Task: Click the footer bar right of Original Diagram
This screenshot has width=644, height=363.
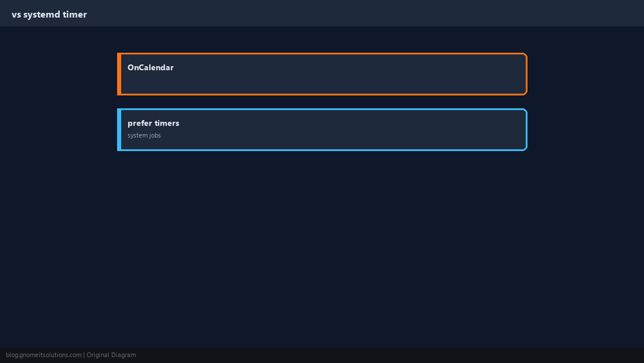Action: 390,355
